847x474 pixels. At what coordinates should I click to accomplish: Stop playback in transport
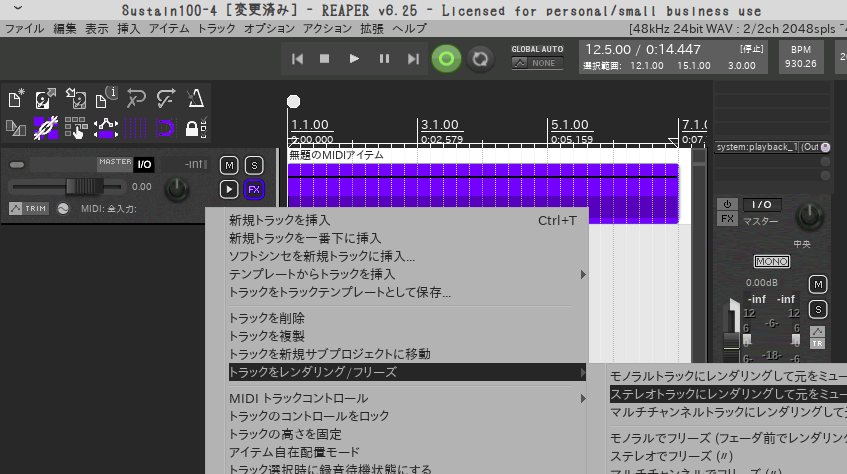coord(325,59)
